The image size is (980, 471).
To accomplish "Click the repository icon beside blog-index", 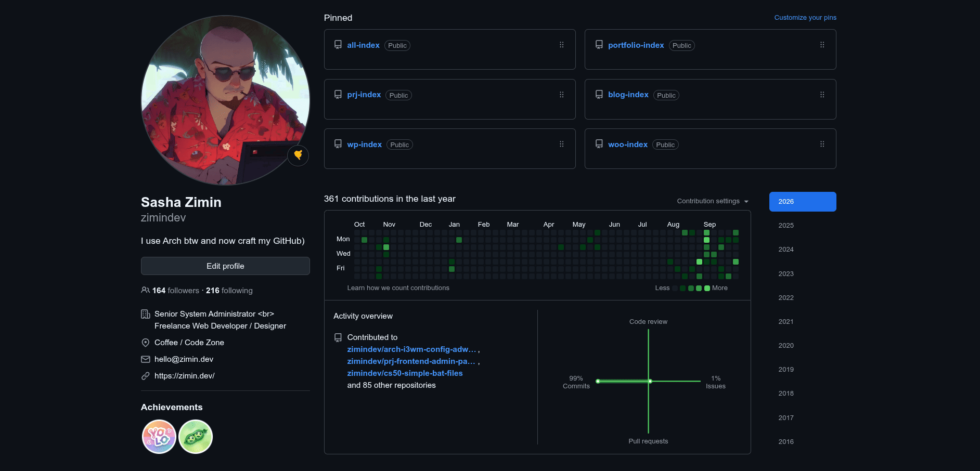I will tap(599, 95).
